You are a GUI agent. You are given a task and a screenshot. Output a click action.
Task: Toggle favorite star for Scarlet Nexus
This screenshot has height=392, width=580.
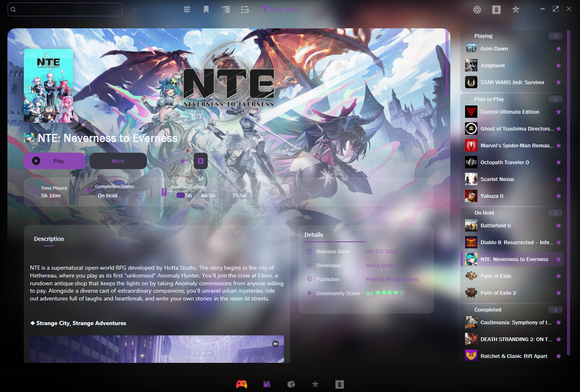(x=558, y=179)
